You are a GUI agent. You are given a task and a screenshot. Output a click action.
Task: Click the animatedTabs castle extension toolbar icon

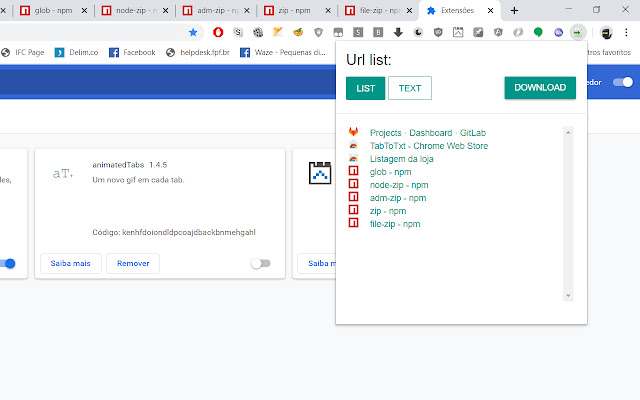pyautogui.click(x=458, y=32)
